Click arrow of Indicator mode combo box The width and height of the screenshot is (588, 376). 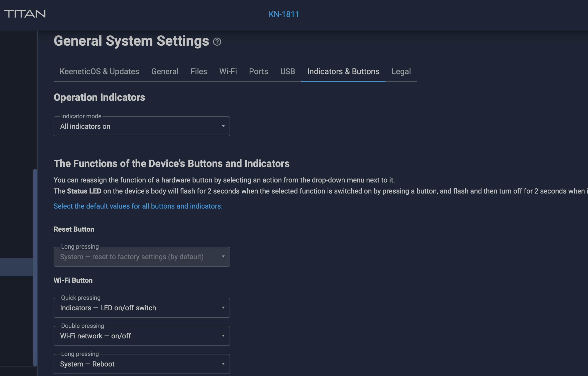[x=223, y=126]
